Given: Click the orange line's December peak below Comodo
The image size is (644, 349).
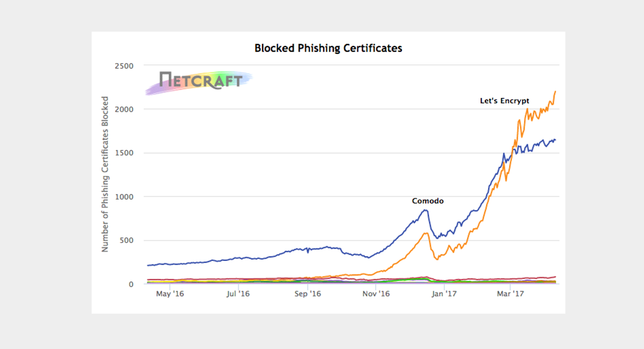Looking at the screenshot, I should [425, 233].
